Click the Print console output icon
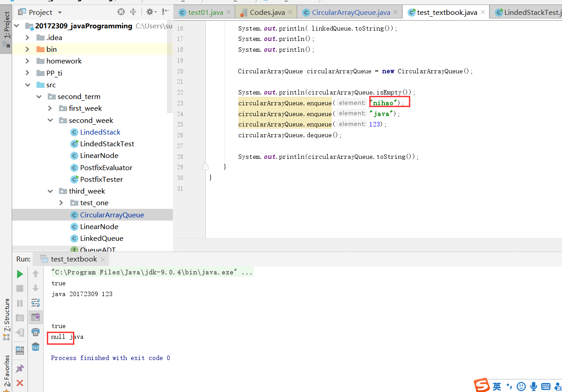The height and width of the screenshot is (392, 562). point(36,332)
